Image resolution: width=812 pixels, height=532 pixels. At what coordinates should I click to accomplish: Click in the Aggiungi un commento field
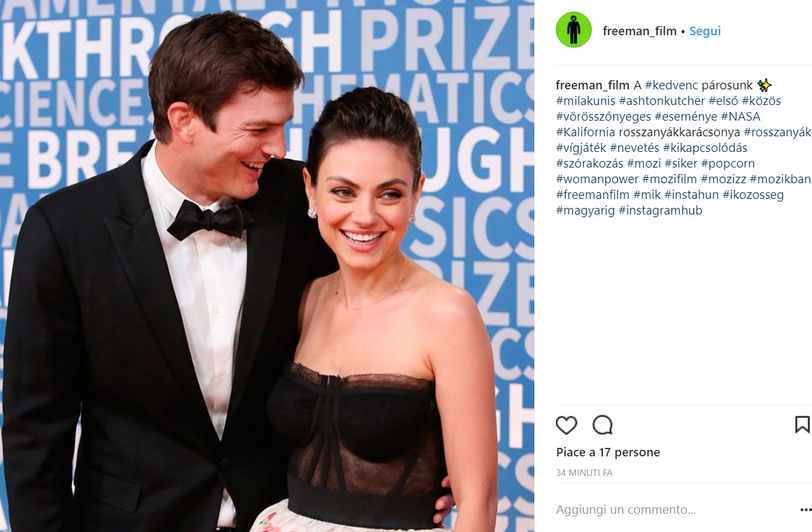pyautogui.click(x=671, y=510)
